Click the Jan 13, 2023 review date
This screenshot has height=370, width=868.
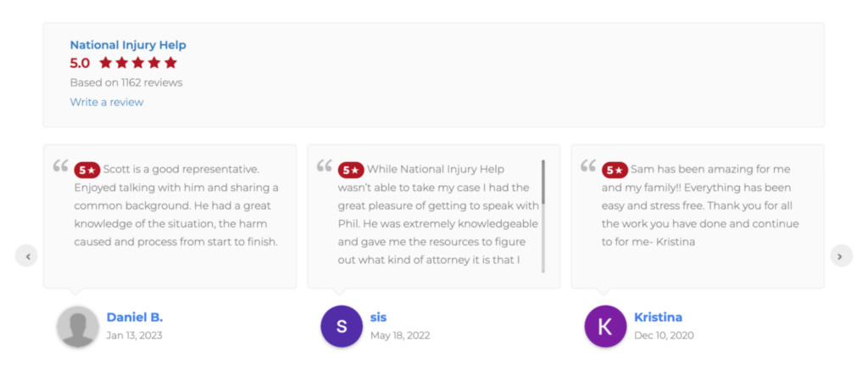(134, 335)
